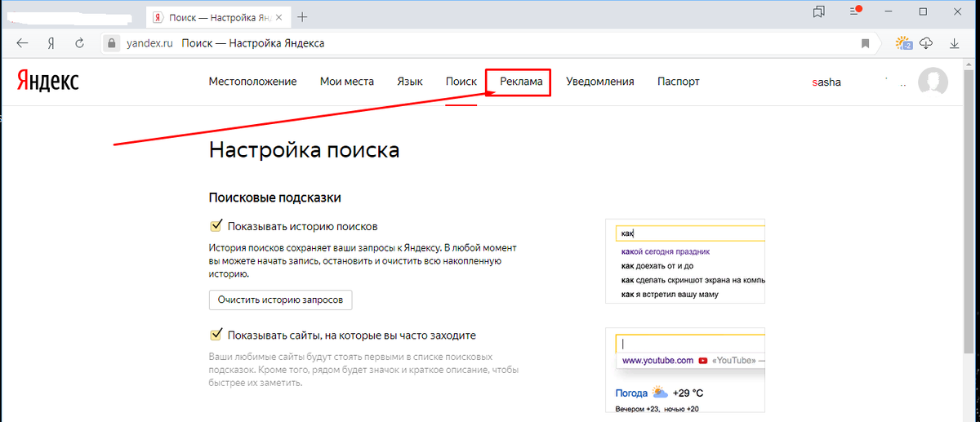The image size is (980, 422).
Task: Open the Паспорт tab
Action: point(679,82)
